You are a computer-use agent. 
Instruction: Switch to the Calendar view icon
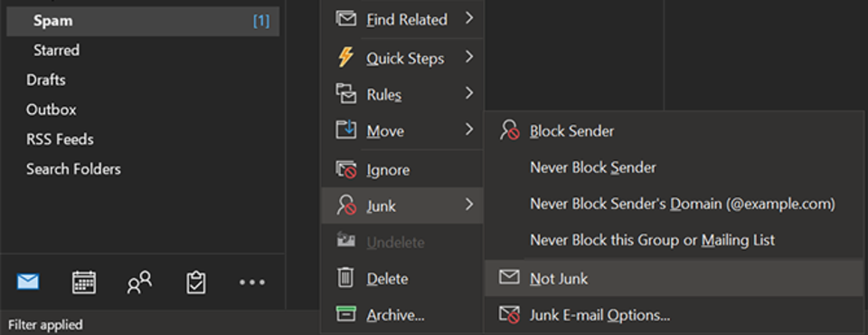84,282
